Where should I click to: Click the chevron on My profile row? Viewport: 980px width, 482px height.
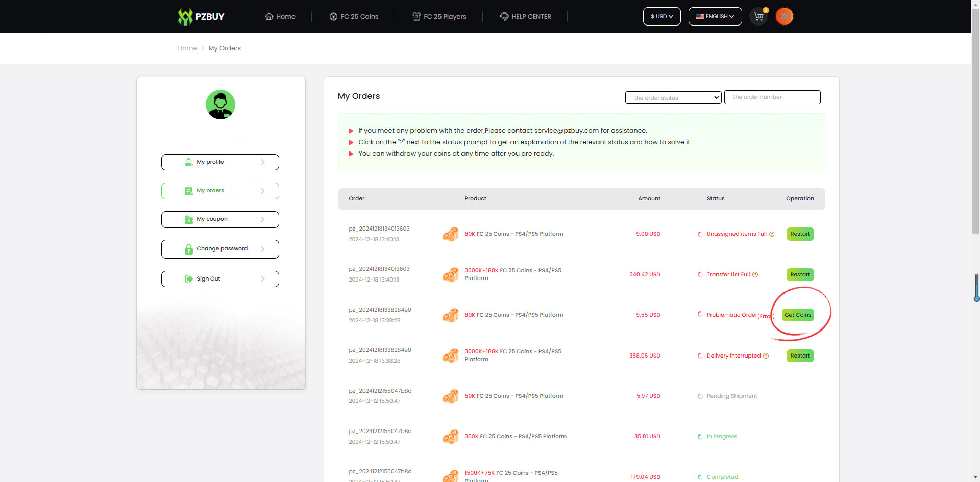click(x=263, y=162)
